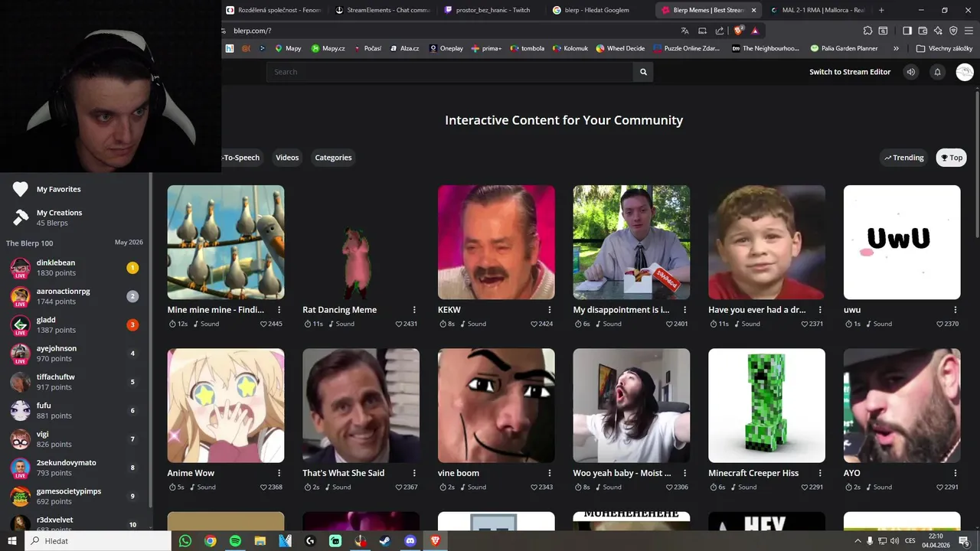980x551 pixels.
Task: Open Steam from the taskbar
Action: coord(385,541)
